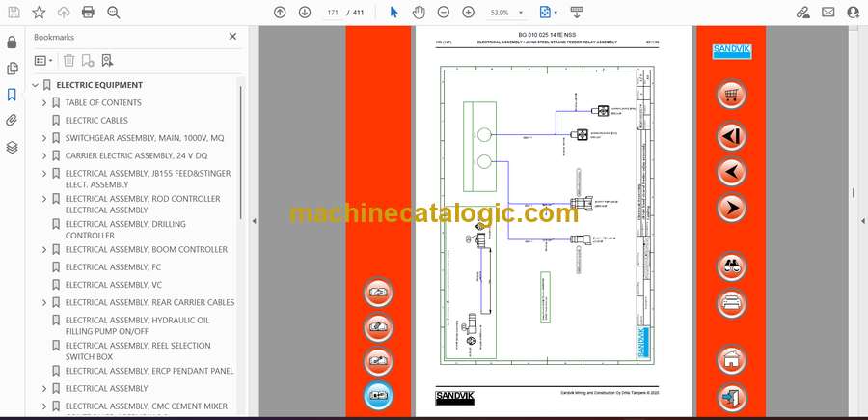Go to next page arrow
868x420 pixels.
coord(305,13)
